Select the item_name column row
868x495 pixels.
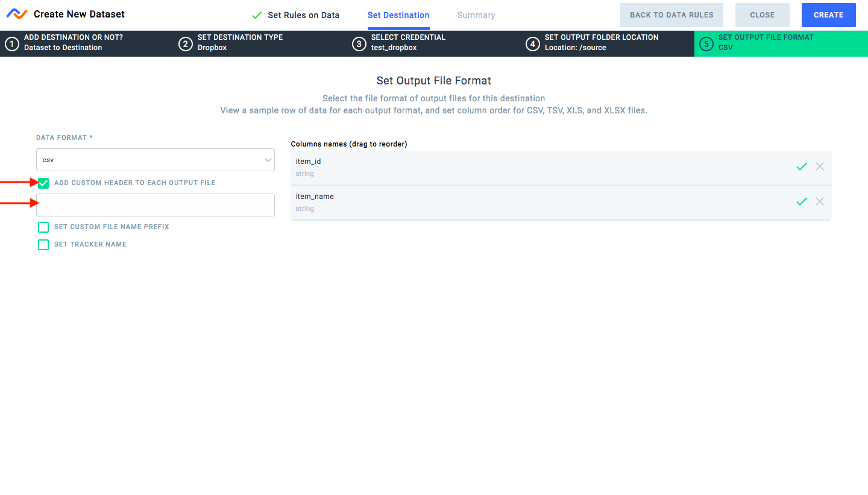point(561,203)
